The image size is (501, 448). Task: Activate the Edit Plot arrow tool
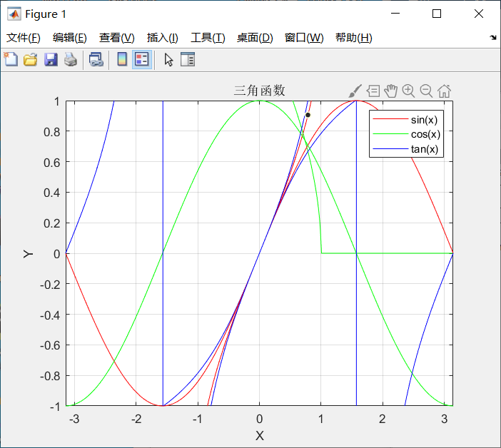168,60
